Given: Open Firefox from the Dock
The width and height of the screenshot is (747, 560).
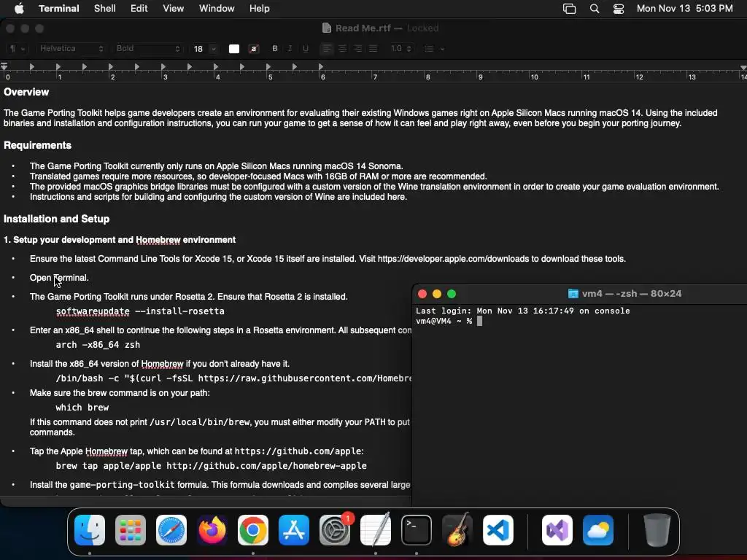Looking at the screenshot, I should coord(212,530).
